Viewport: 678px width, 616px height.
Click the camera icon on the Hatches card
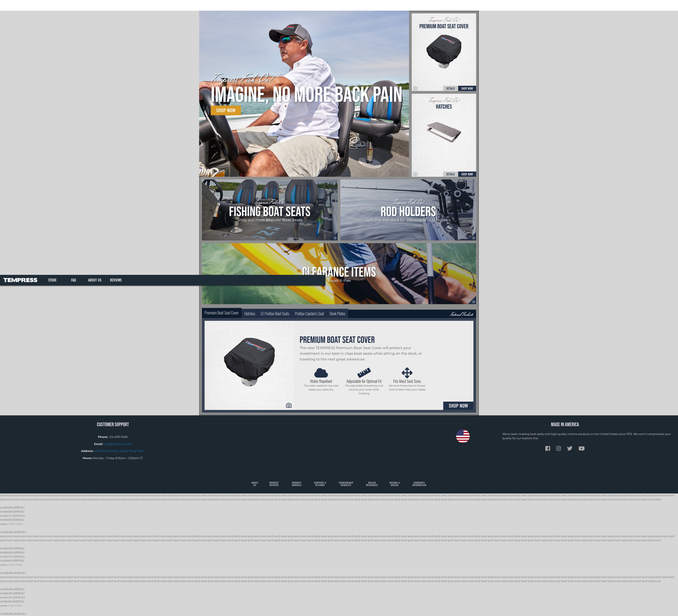415,174
